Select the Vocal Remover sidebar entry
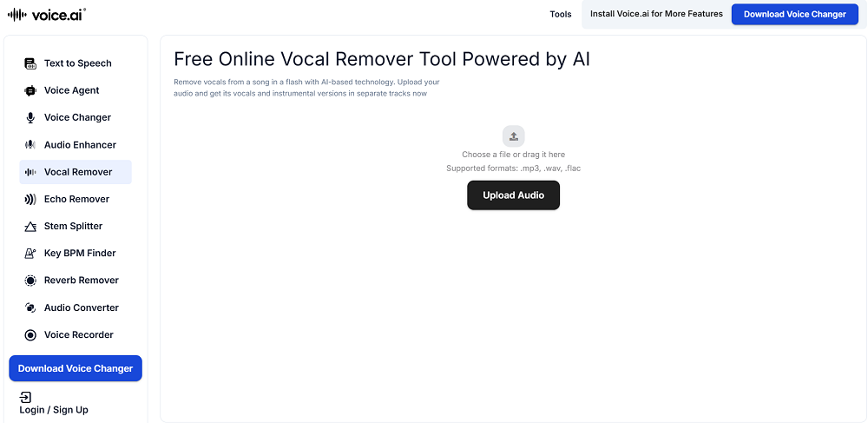868x423 pixels. click(x=76, y=172)
